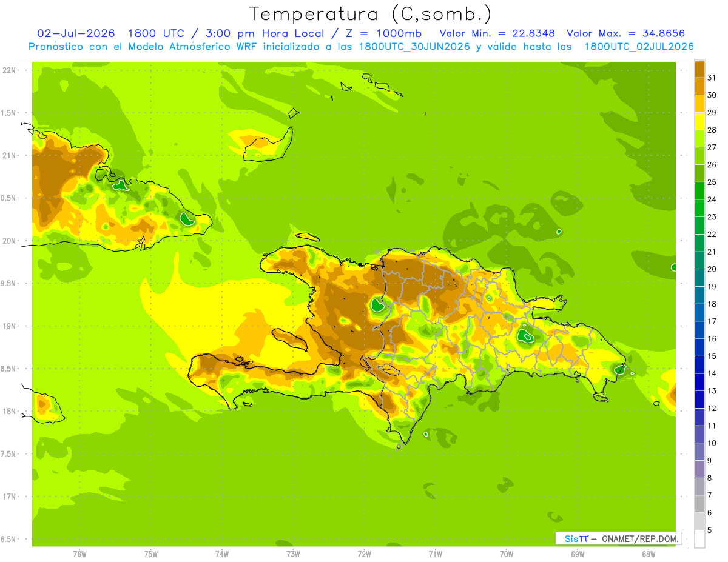This screenshot has height=562, width=728.
Task: Click the "Valor Min. = 22.8348" value
Action: point(497,33)
